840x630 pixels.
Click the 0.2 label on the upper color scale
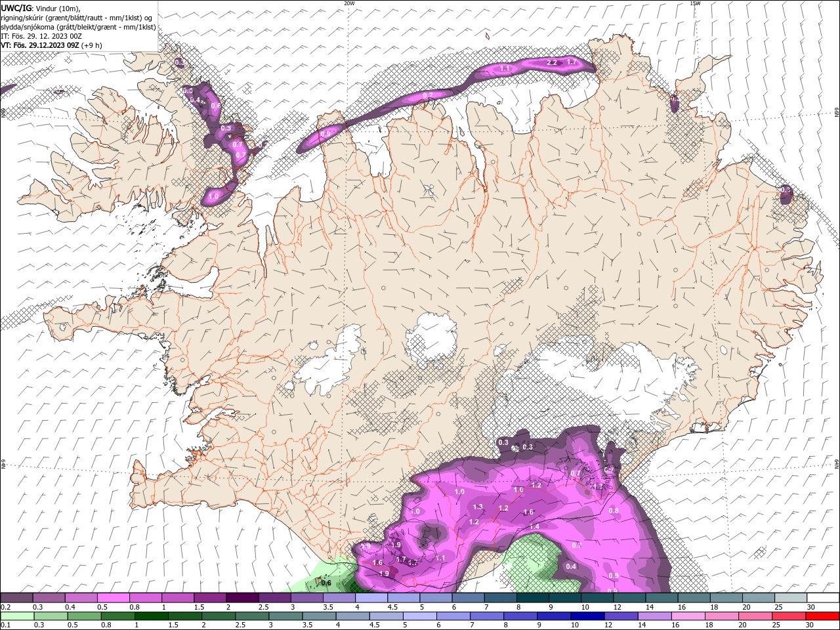[5, 607]
